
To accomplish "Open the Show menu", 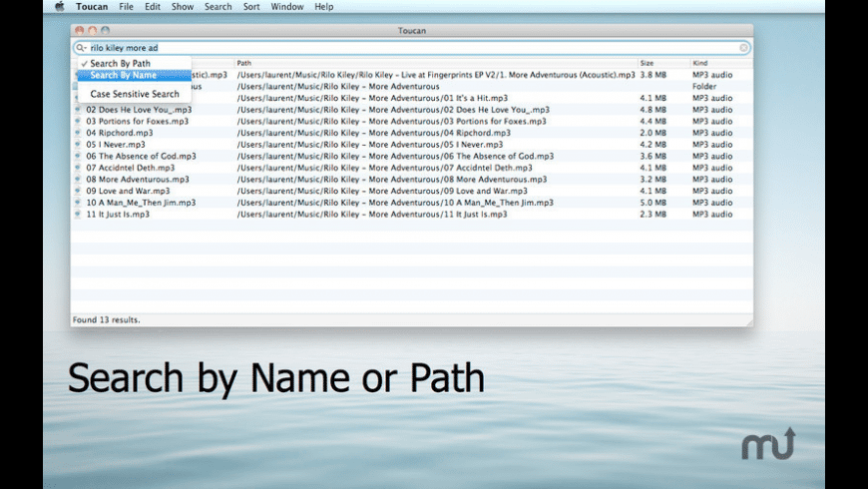I will (183, 7).
